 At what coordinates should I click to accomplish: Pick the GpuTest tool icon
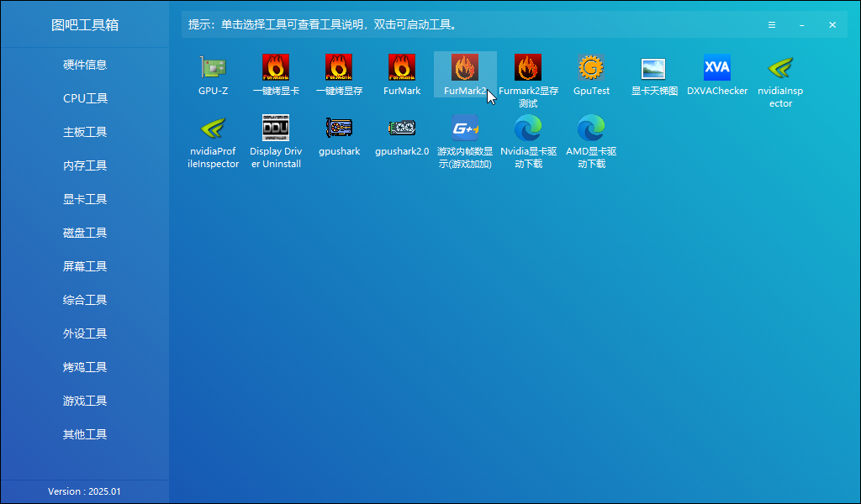[591, 68]
